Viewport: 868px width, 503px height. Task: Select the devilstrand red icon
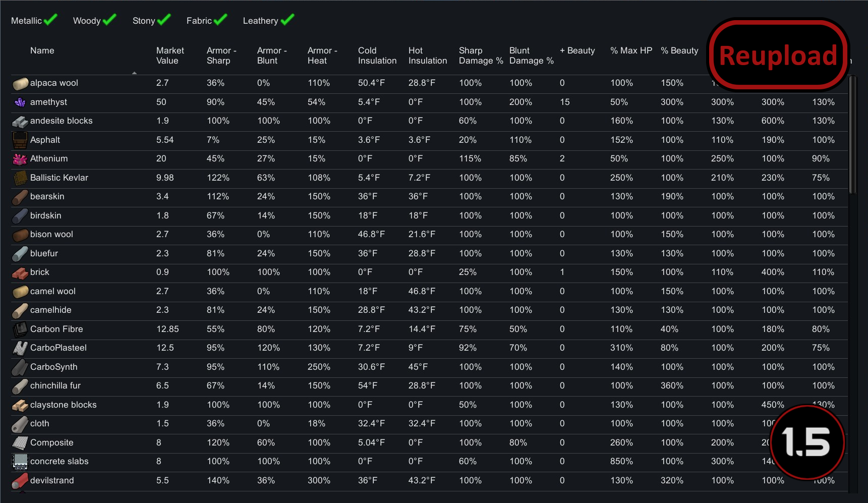point(20,480)
